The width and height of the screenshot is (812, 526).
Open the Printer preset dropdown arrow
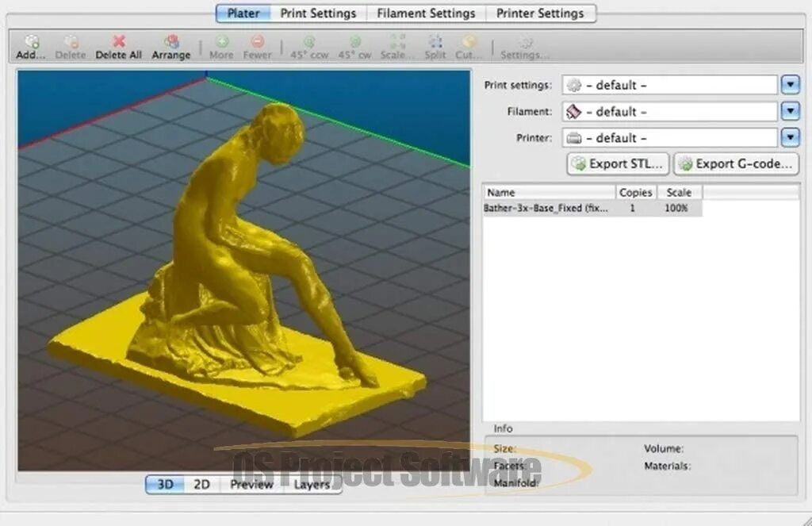[x=791, y=137]
